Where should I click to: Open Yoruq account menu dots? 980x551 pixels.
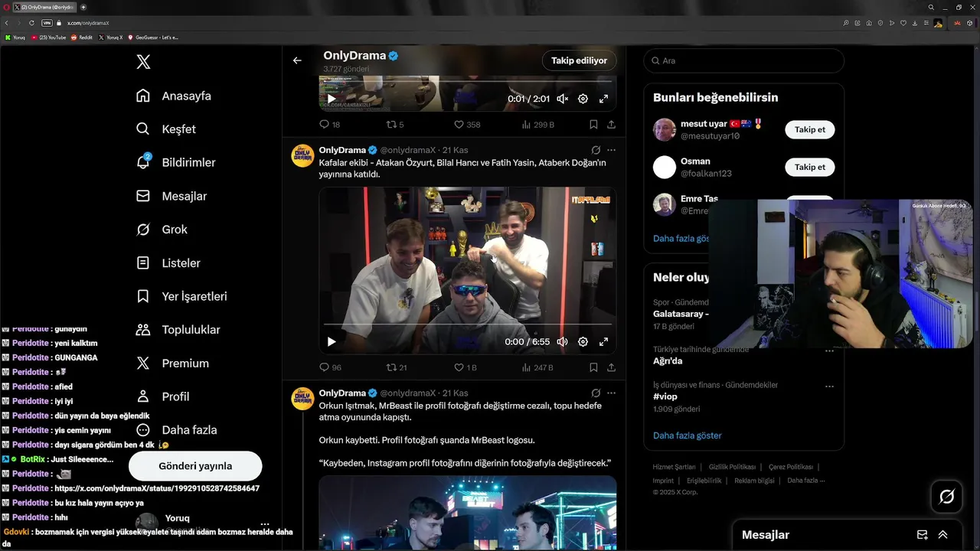[265, 525]
